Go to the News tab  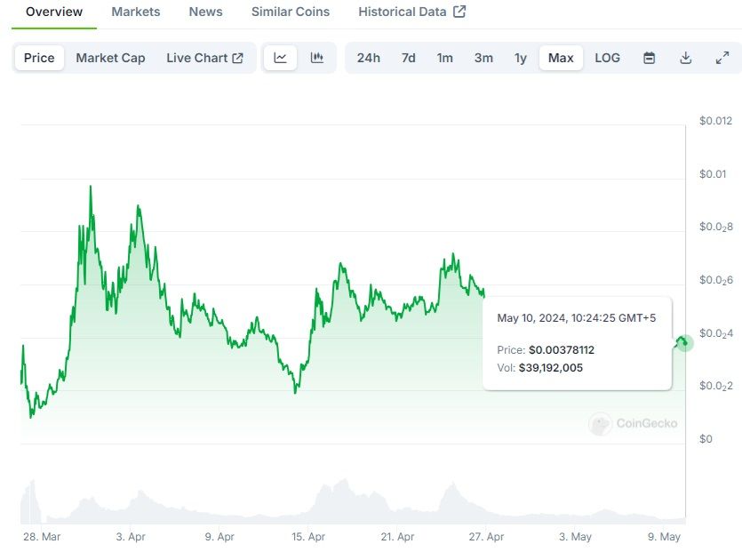[206, 12]
